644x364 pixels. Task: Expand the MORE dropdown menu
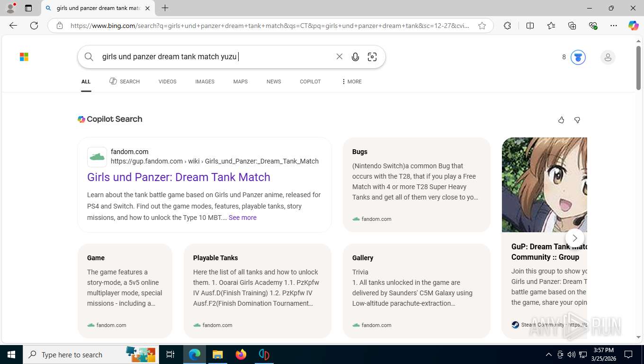351,82
